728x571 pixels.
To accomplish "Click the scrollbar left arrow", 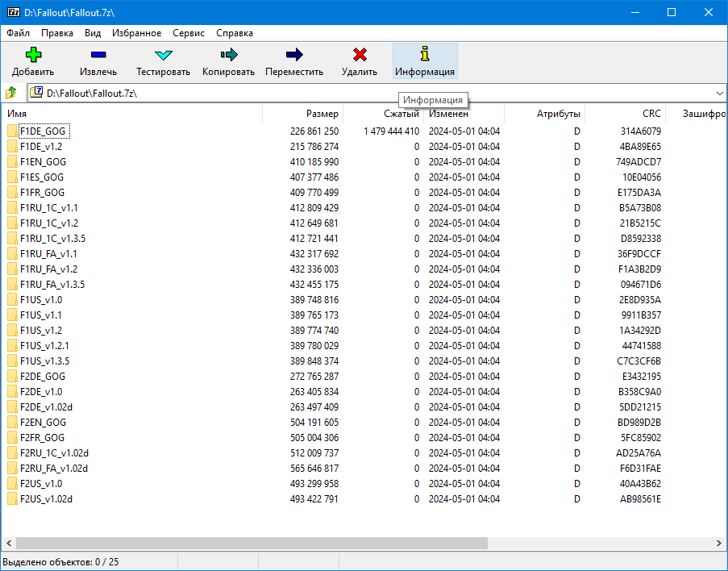I will pyautogui.click(x=9, y=543).
